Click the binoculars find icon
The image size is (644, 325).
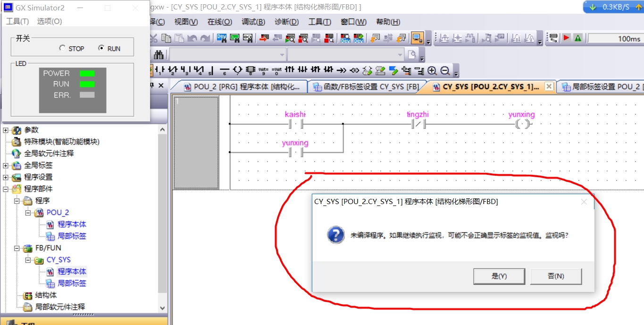tap(159, 55)
